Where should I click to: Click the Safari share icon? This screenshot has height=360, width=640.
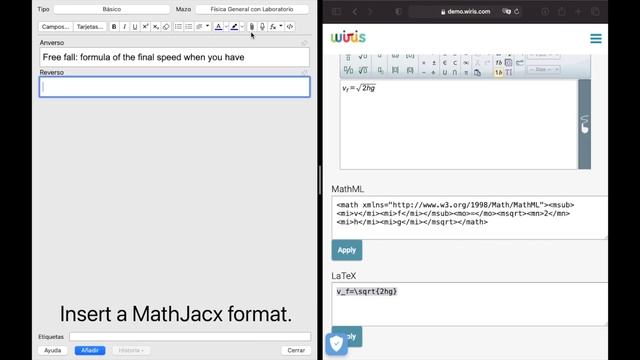562,11
